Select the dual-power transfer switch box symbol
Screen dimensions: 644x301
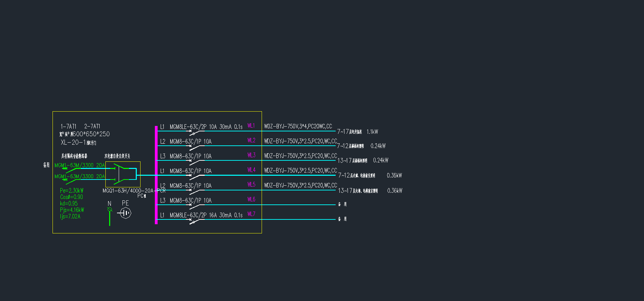point(123,174)
